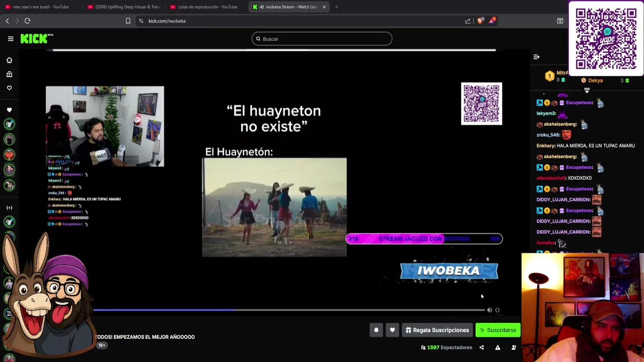
Task: Open Home in the left sidebar
Action: (x=9, y=60)
